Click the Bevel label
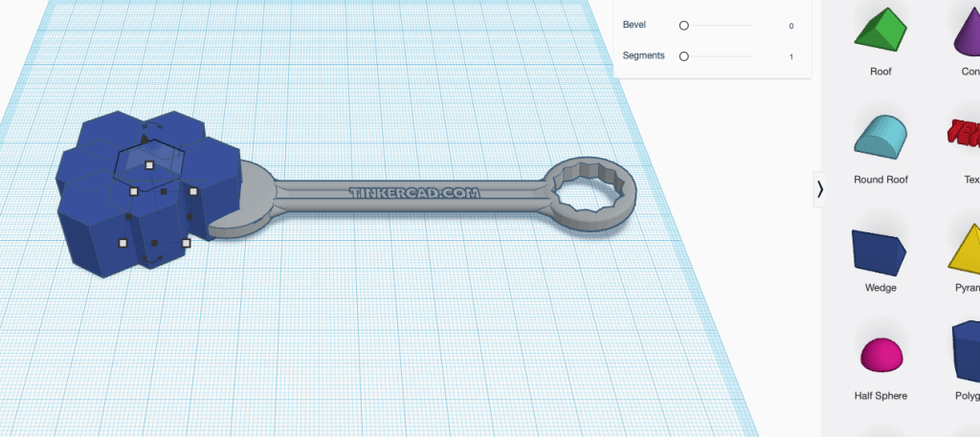 click(635, 25)
